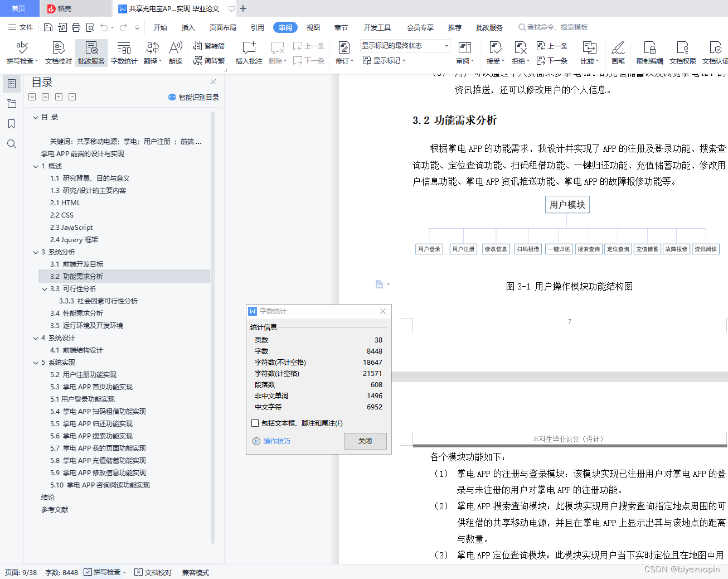The image size is (728, 579).
Task: Click outline panel vertical scrollbar
Action: click(x=212, y=328)
